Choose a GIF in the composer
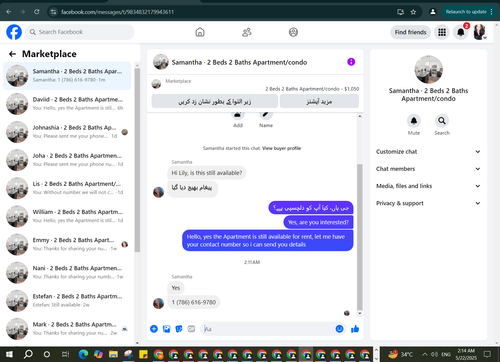The width and height of the screenshot is (500, 362). click(191, 329)
